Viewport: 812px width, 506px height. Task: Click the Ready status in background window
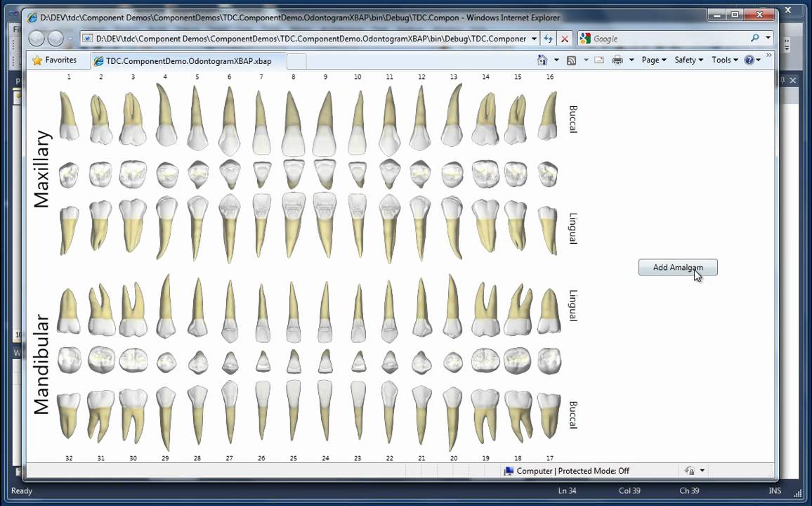pyautogui.click(x=22, y=491)
